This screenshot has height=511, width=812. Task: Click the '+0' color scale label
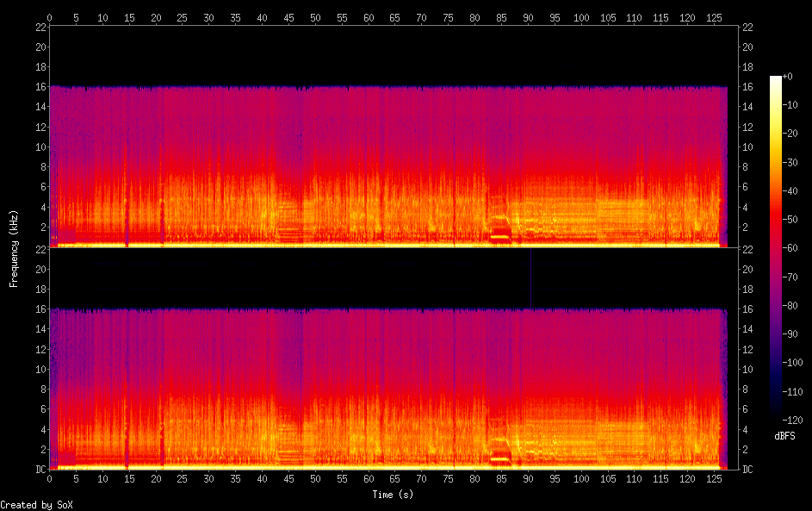(788, 77)
